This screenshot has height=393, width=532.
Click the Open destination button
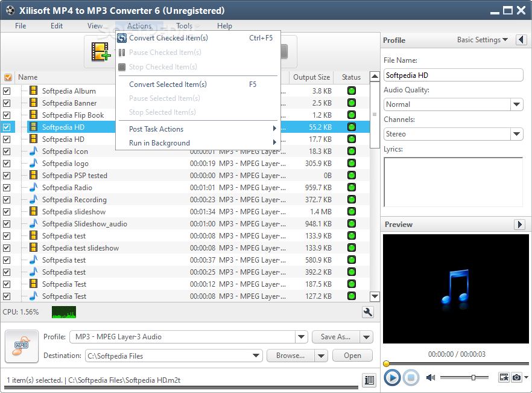tap(352, 356)
